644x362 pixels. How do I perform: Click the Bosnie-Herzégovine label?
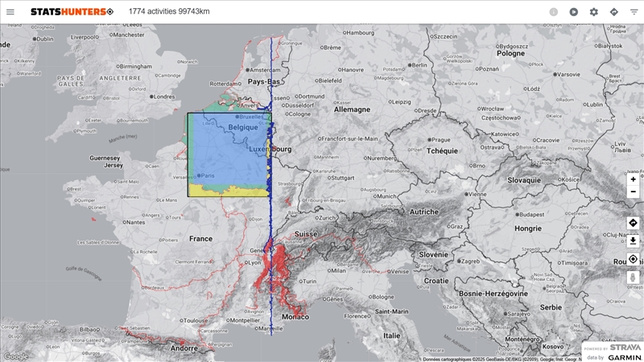pyautogui.click(x=493, y=294)
